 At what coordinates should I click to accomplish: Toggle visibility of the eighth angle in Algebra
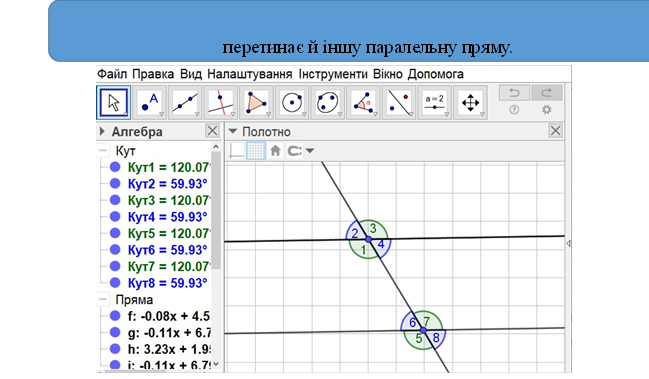pyautogui.click(x=115, y=283)
